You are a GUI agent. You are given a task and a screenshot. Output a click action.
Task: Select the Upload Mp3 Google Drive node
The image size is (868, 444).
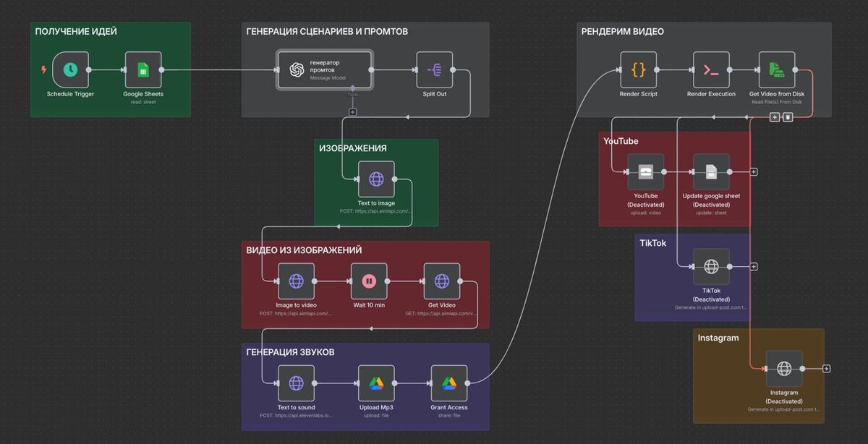pyautogui.click(x=376, y=383)
